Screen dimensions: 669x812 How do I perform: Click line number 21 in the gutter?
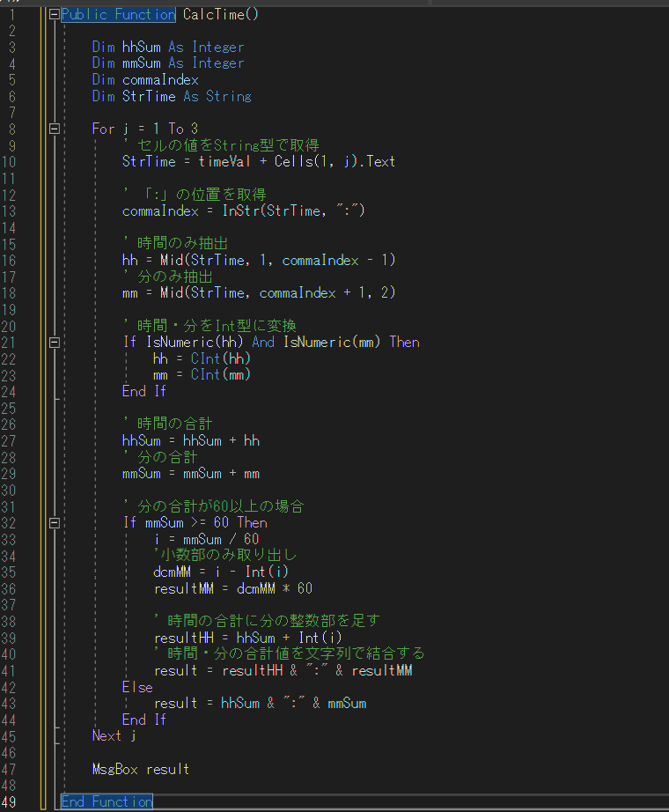pos(9,343)
